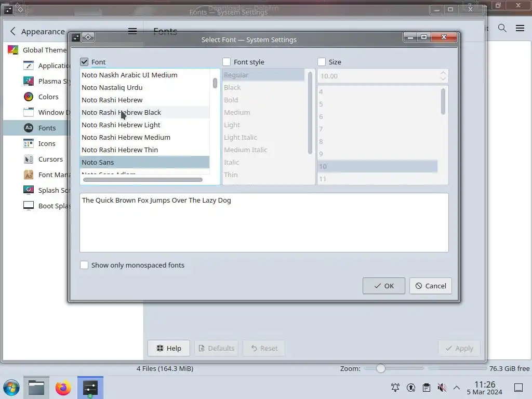Click the size value field showing 10.00
532x399 pixels.
(377, 76)
